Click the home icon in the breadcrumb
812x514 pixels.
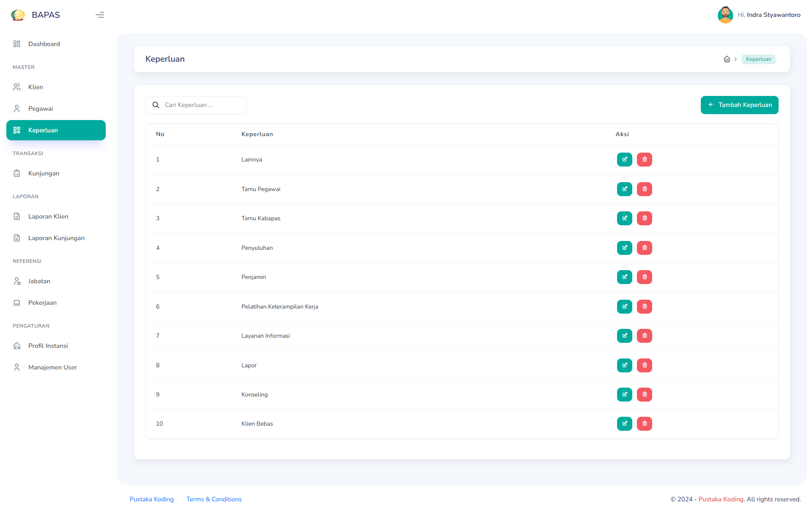727,59
